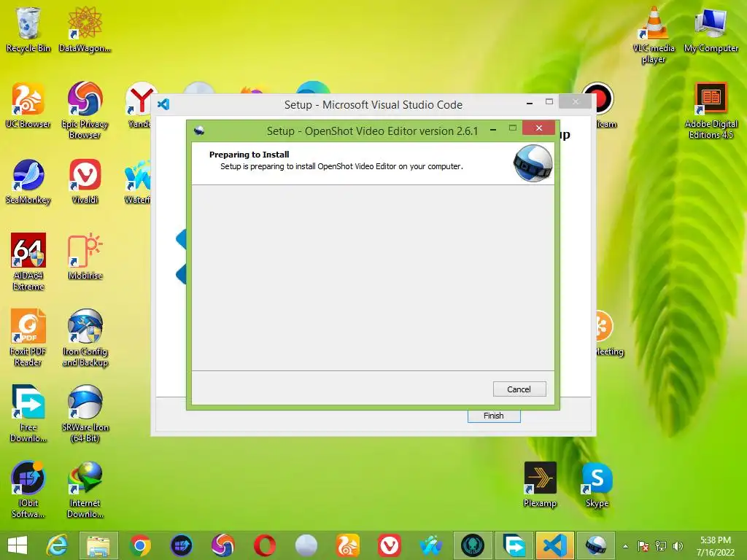Image resolution: width=747 pixels, height=560 pixels.
Task: Open Opera from the taskbar
Action: pos(264,545)
